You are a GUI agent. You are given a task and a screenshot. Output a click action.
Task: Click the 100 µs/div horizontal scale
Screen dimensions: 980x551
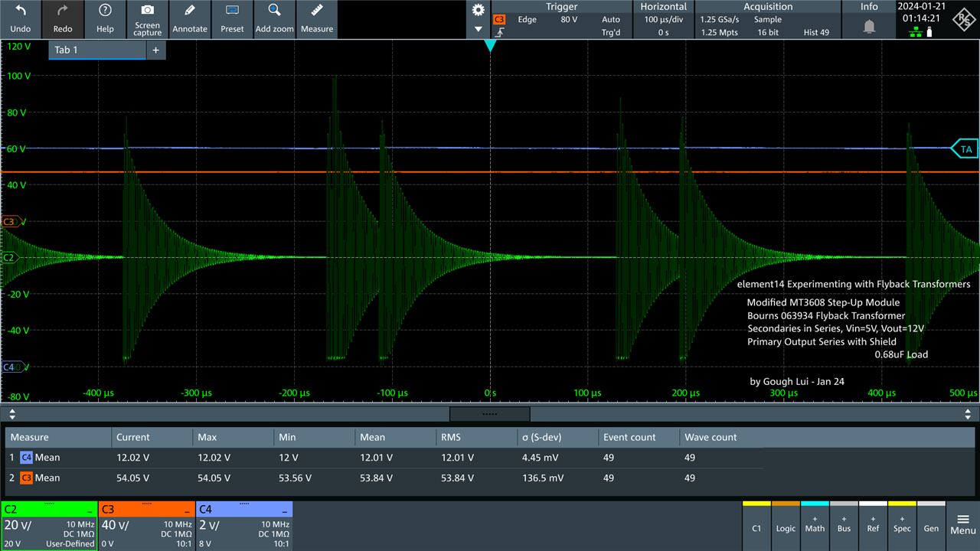tap(663, 19)
